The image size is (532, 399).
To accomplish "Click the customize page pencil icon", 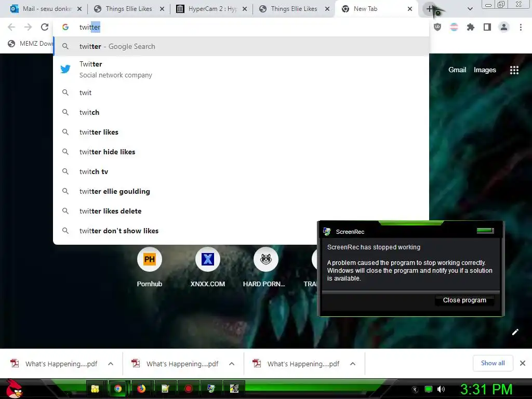I will point(515,332).
